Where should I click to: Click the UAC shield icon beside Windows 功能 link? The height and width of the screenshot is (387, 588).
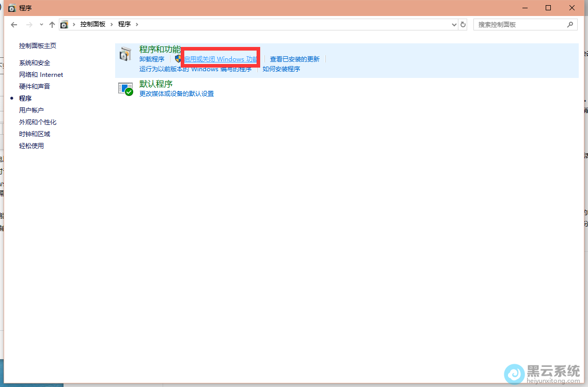coord(178,58)
